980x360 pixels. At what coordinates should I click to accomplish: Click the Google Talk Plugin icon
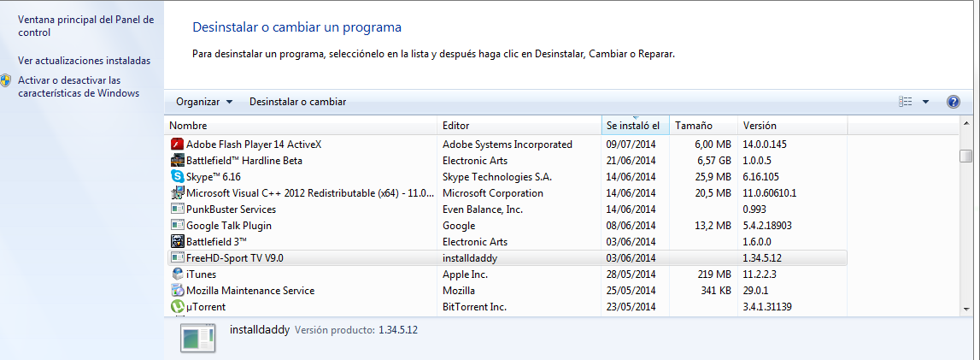177,226
